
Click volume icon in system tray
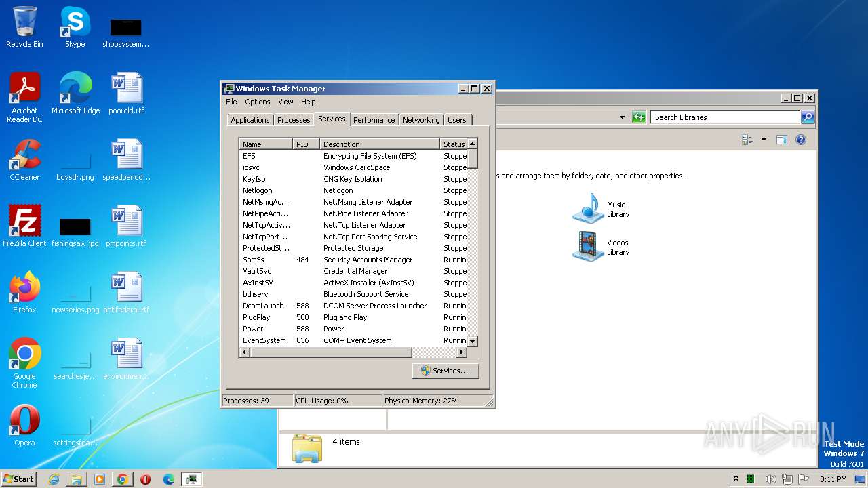(x=770, y=479)
